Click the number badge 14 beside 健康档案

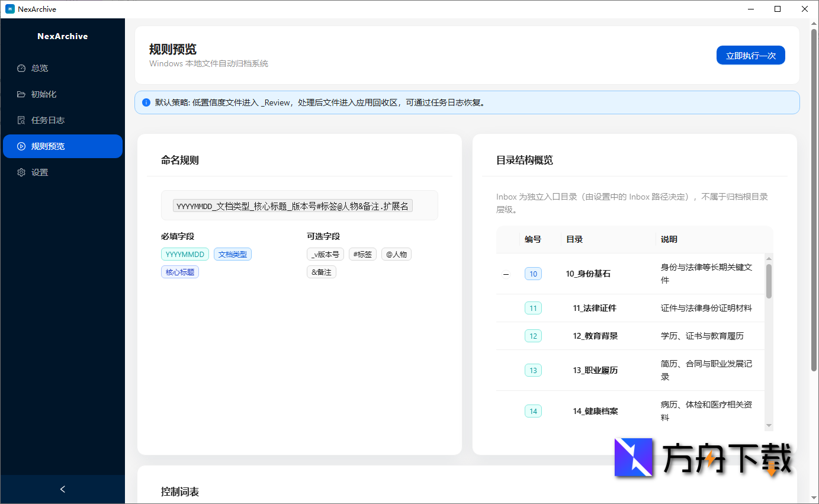(533, 410)
